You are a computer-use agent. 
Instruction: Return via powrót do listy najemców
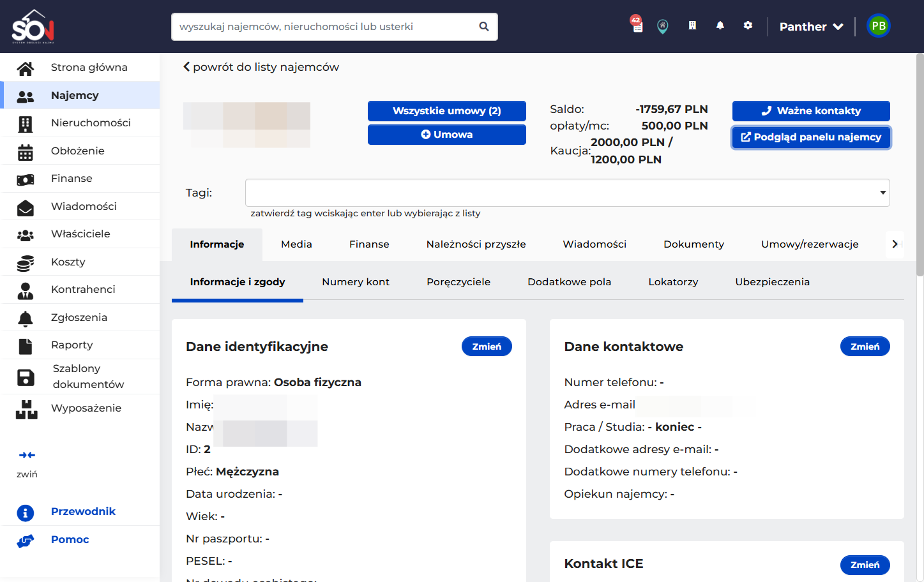261,67
